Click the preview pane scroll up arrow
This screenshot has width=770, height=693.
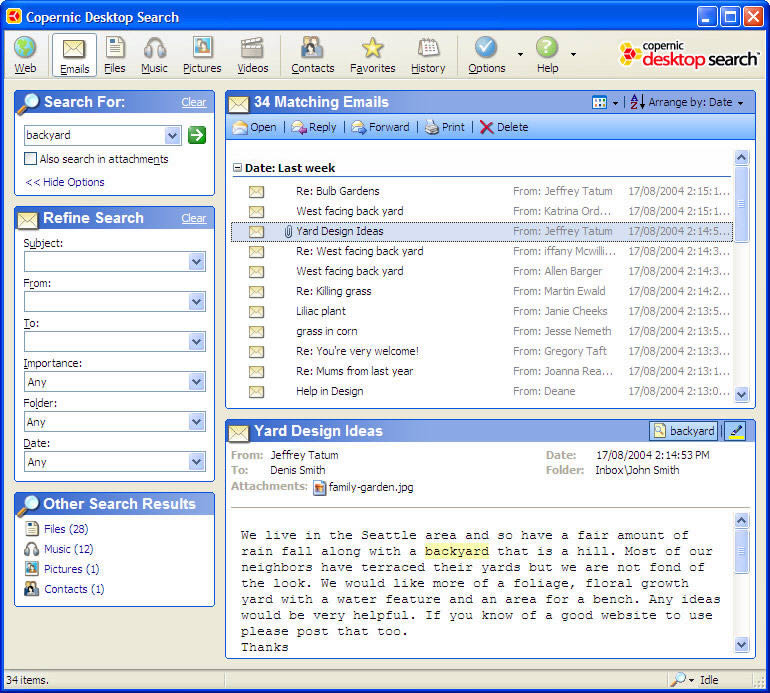click(x=742, y=520)
